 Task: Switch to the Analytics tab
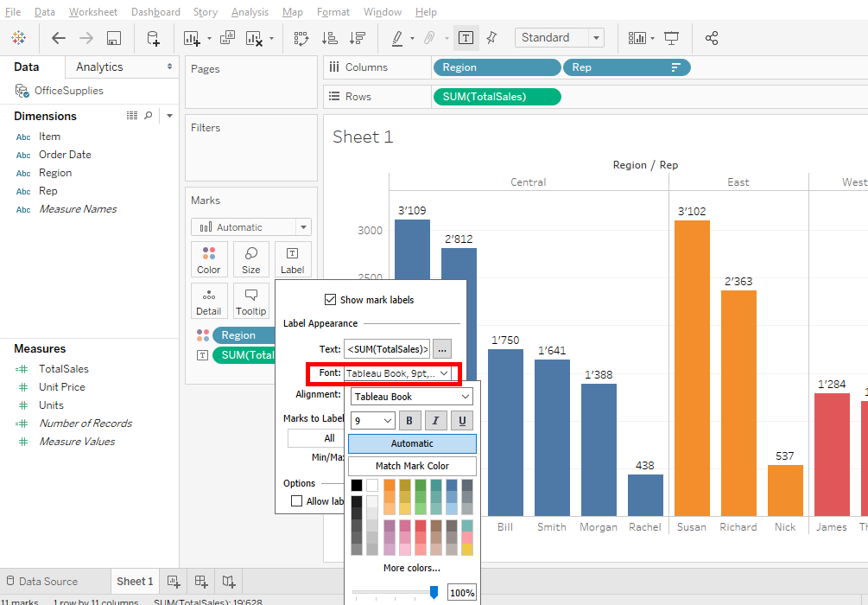[99, 67]
